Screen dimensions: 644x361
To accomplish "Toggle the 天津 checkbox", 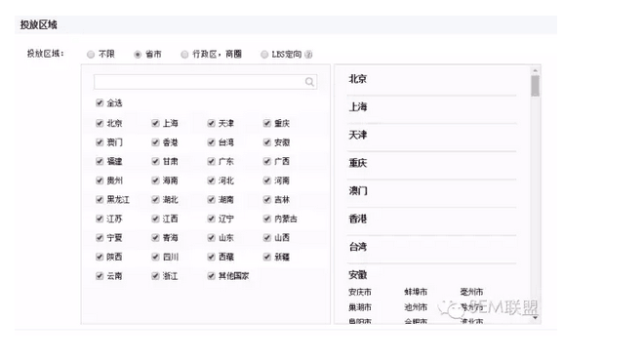I will (211, 123).
